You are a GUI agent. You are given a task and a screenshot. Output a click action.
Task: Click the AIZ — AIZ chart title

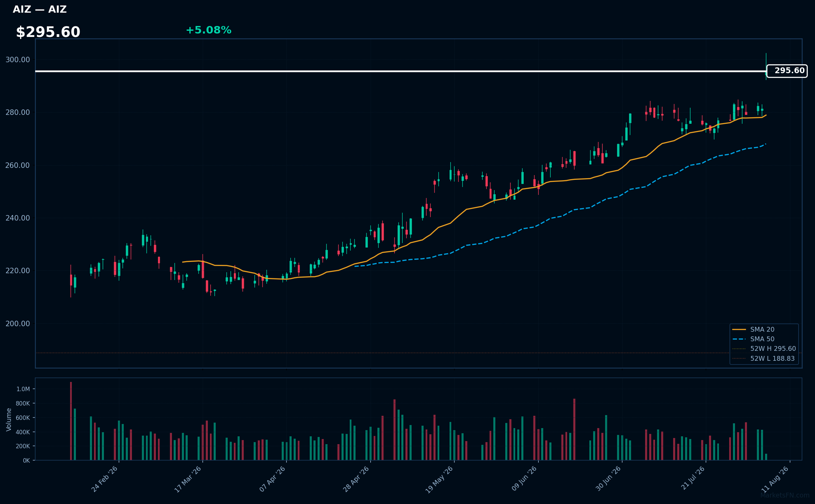click(x=40, y=10)
